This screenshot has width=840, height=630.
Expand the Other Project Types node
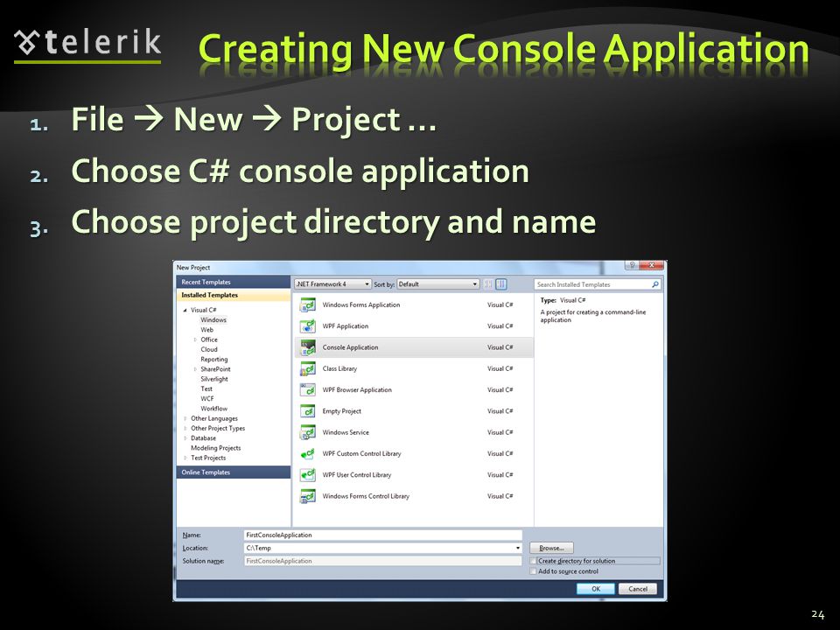coord(185,429)
